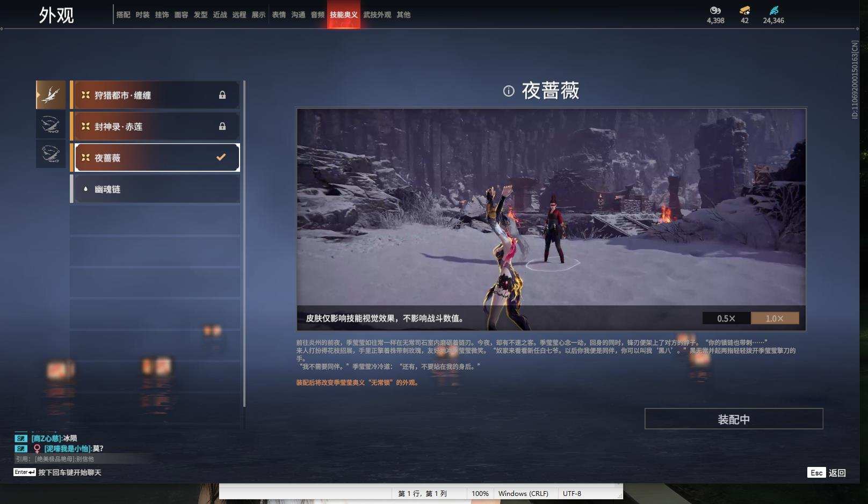Select the second skill icon in the side column
Image resolution: width=868 pixels, height=504 pixels.
coord(50,125)
